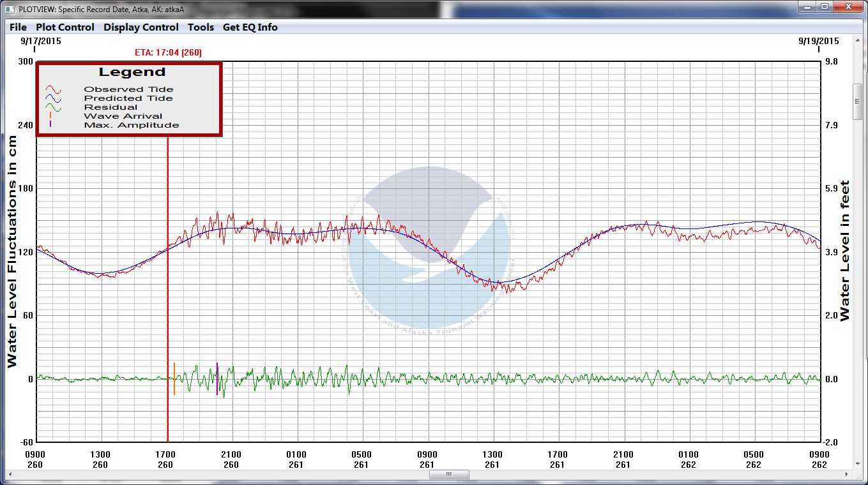868x485 pixels.
Task: Click the horizontal scrollbar right arrow
Action: click(x=847, y=475)
